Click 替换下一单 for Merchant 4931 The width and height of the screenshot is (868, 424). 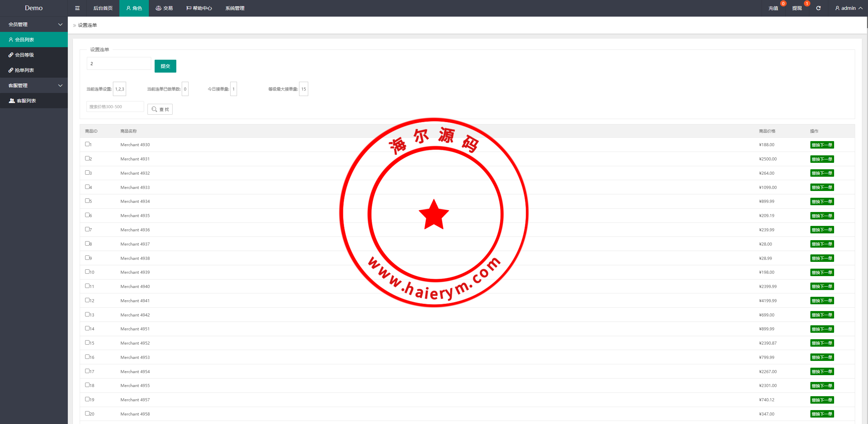pos(822,159)
